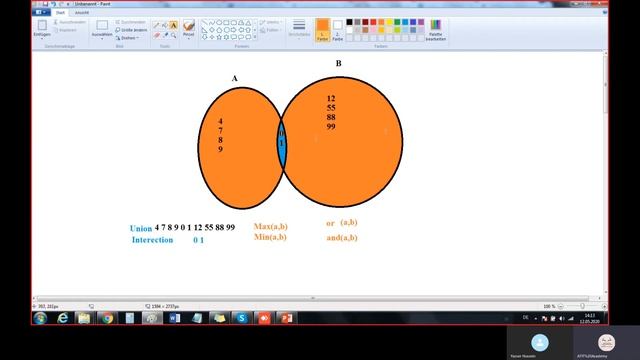Click the Auswählen selection rectangle icon

(102, 25)
